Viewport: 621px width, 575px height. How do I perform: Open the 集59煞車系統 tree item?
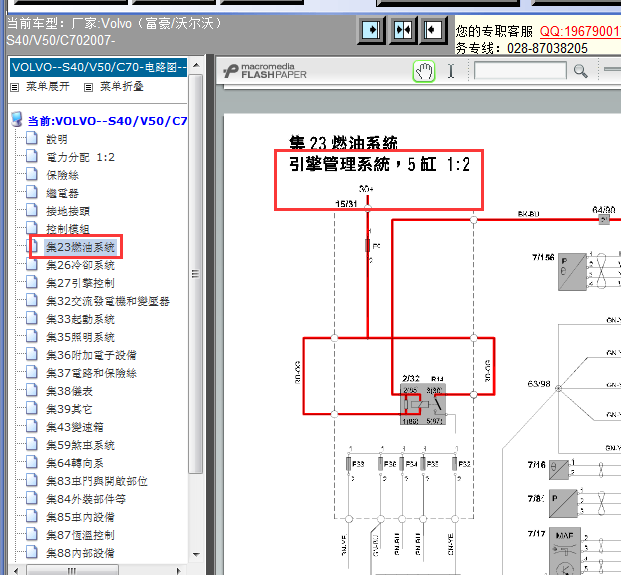pos(80,445)
